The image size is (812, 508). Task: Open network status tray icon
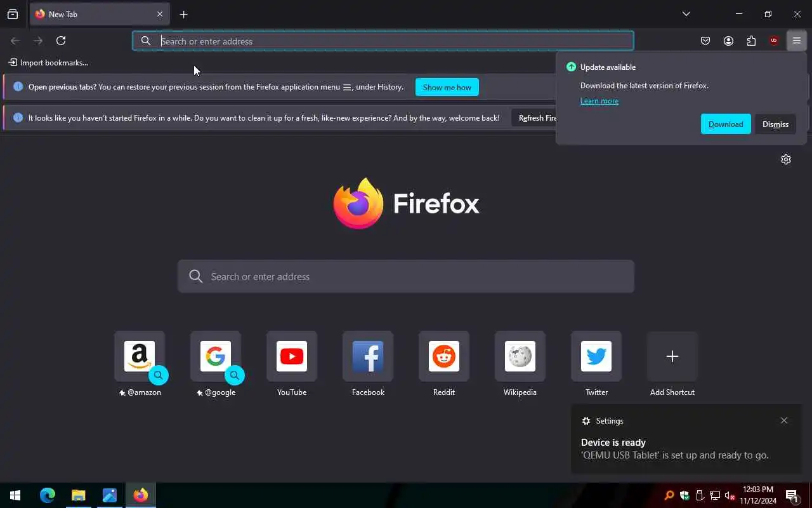tap(715, 495)
